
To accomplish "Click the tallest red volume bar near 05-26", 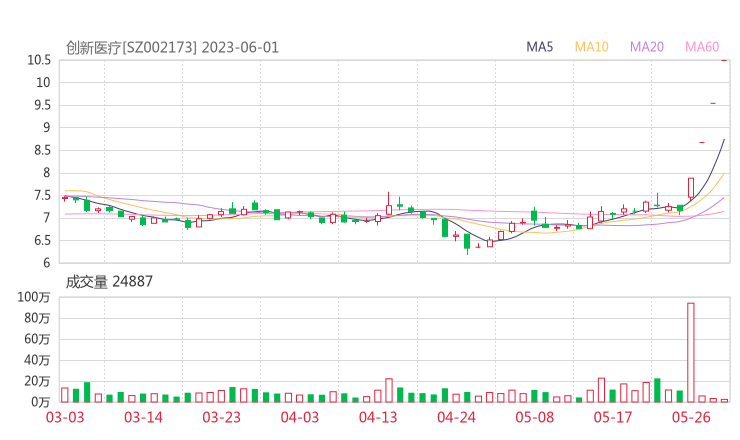I will (691, 353).
